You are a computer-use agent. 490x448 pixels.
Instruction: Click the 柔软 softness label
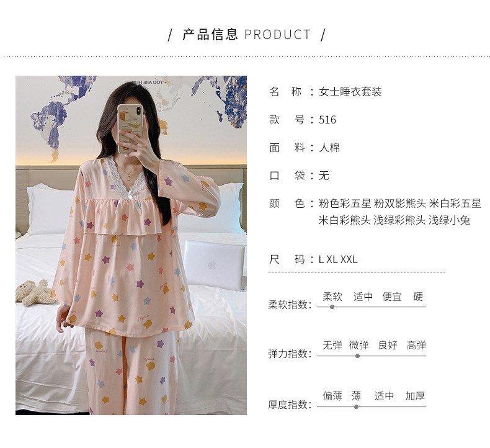pyautogui.click(x=332, y=297)
